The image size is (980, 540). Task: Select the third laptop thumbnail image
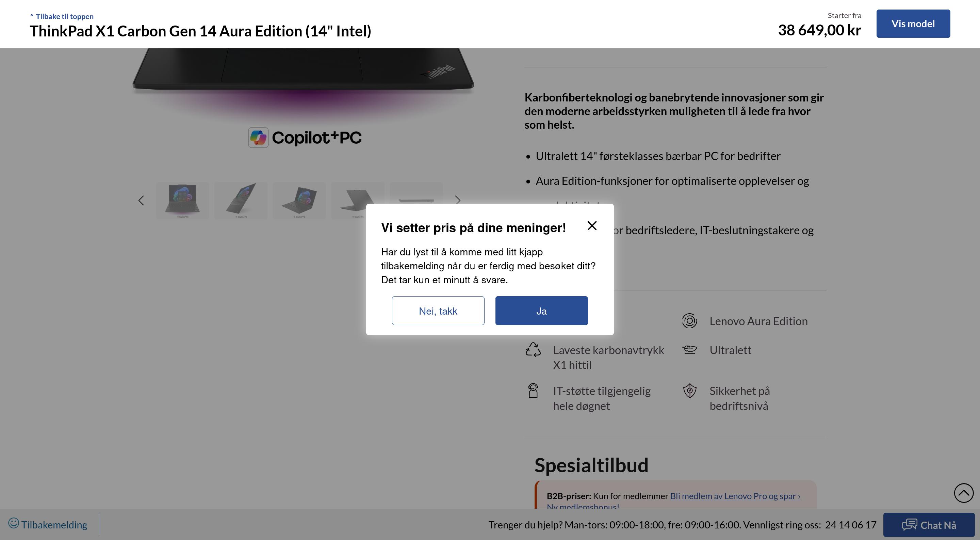(x=299, y=201)
